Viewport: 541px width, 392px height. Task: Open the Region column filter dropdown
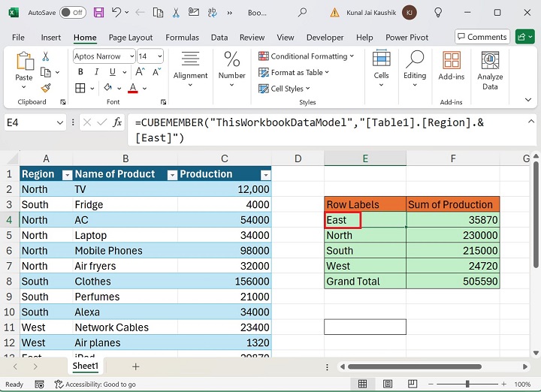click(66, 174)
